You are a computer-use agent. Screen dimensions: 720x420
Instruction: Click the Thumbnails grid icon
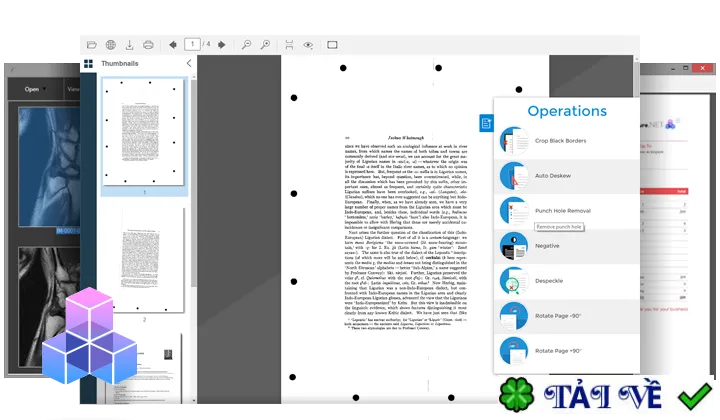click(x=89, y=63)
